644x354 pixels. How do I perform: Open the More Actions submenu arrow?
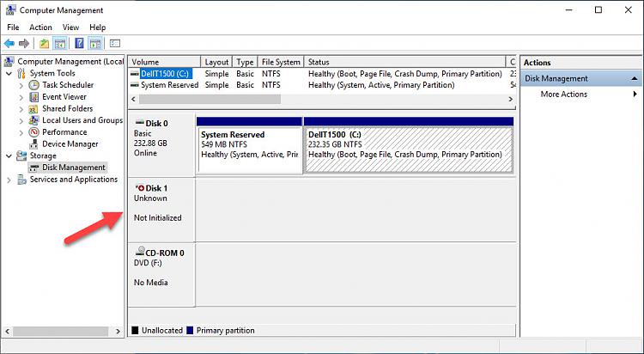tap(635, 95)
